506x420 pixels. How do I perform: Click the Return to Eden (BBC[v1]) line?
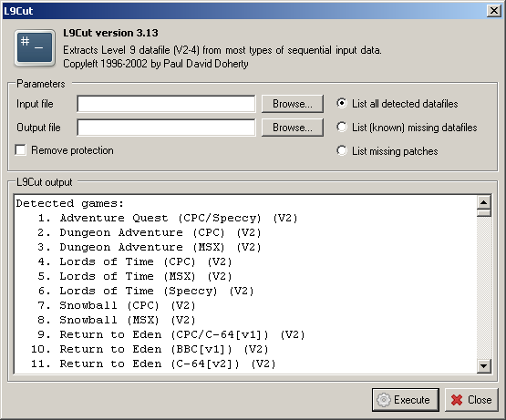[x=150, y=349]
